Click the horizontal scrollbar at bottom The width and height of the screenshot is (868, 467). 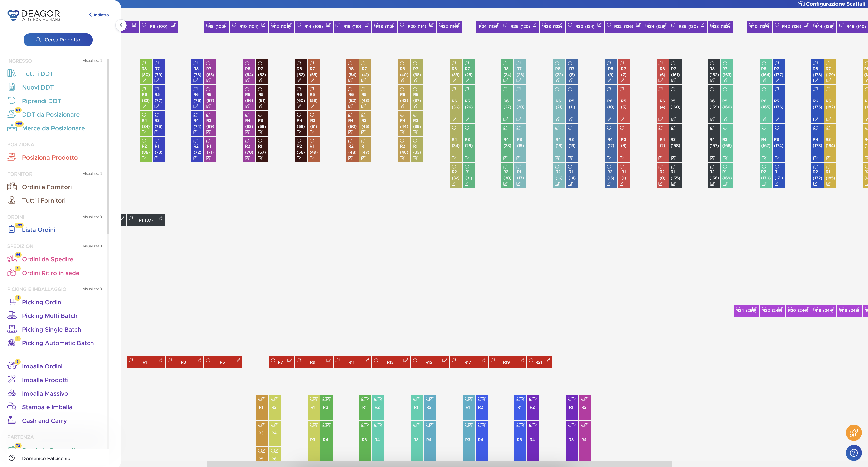click(439, 464)
